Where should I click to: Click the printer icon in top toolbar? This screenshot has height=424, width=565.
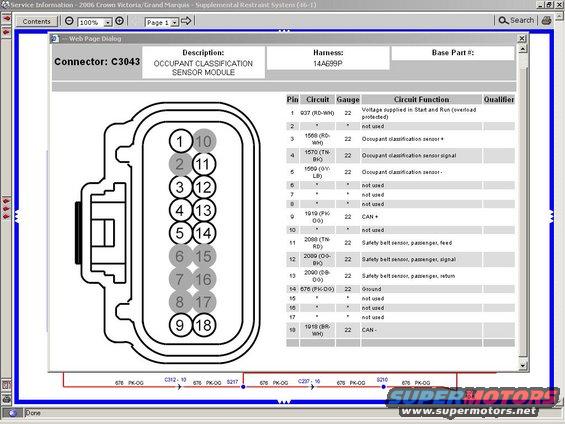click(546, 21)
